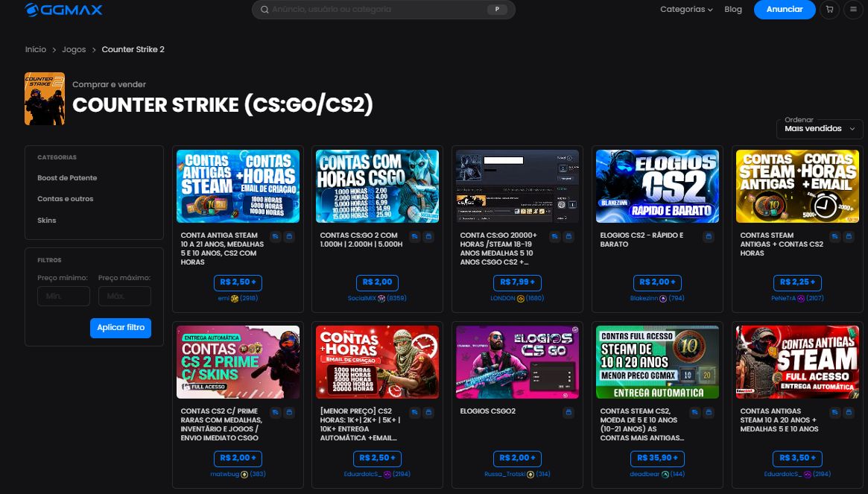Click the Steam icon on CONTA ANTIGA STEAM listing

[276, 236]
